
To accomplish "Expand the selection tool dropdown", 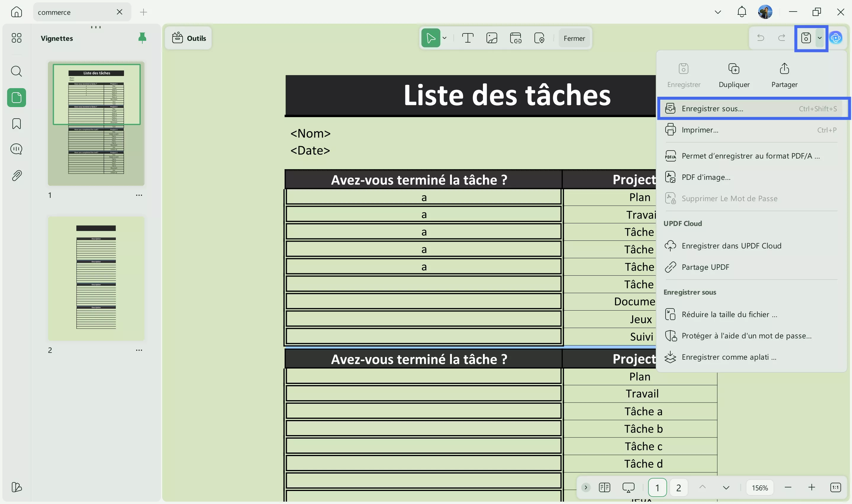I will click(x=445, y=38).
